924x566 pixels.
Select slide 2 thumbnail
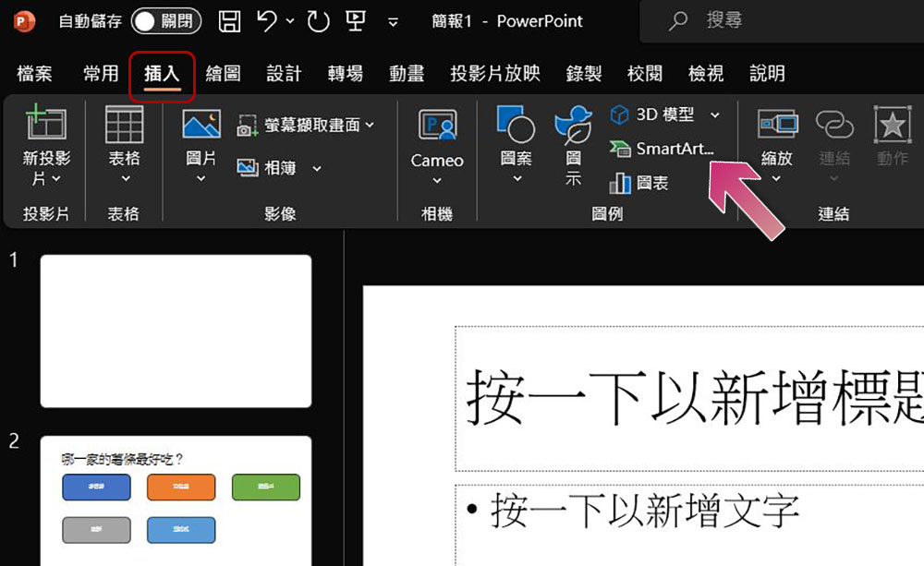point(176,500)
